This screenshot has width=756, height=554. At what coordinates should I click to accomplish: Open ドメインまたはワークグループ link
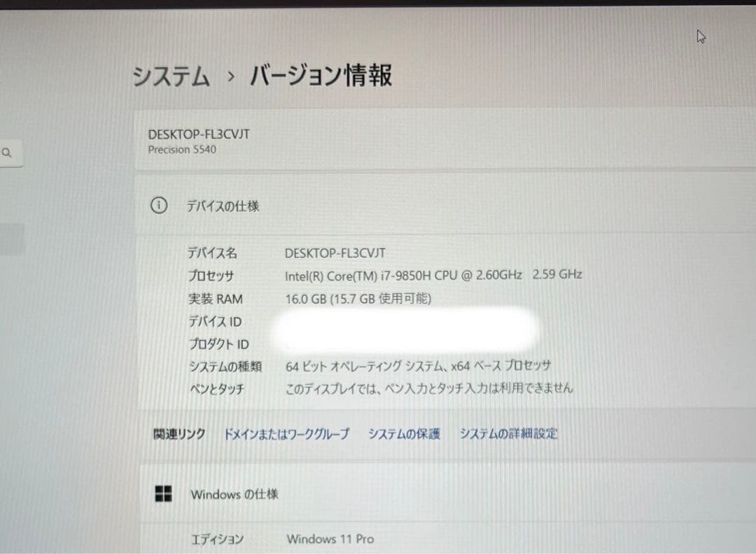286,434
